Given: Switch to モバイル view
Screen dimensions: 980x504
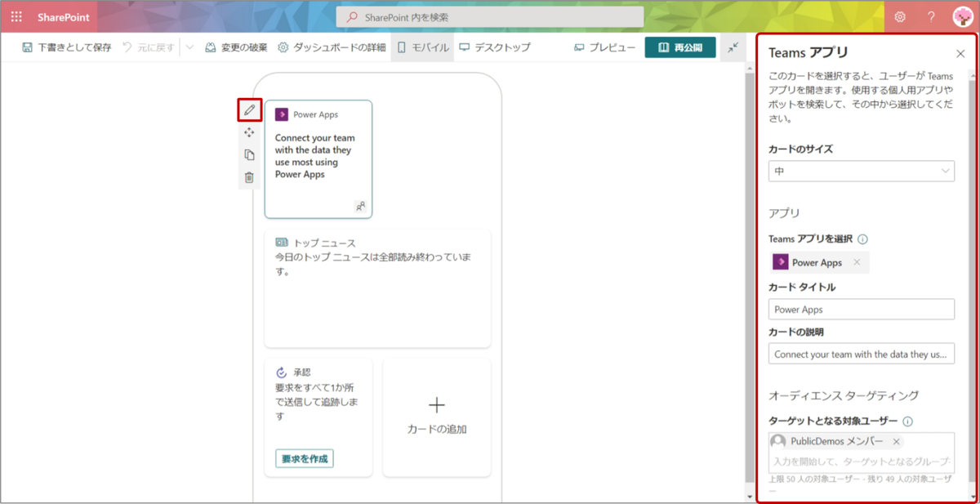Looking at the screenshot, I should coord(425,47).
